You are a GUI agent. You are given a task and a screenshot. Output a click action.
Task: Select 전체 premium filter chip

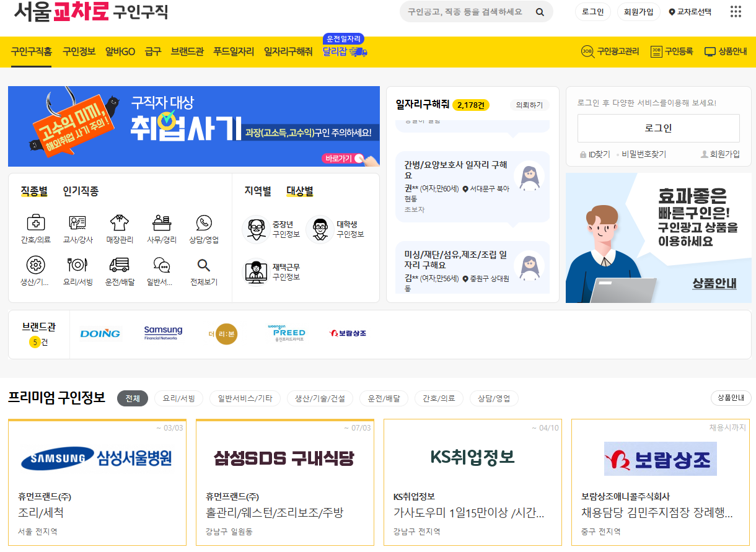[133, 398]
